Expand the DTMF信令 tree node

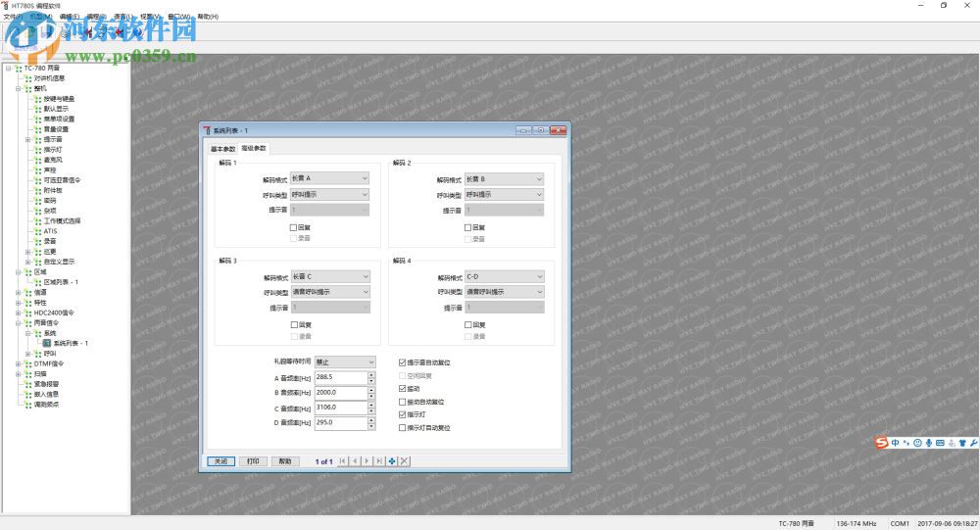(18, 363)
